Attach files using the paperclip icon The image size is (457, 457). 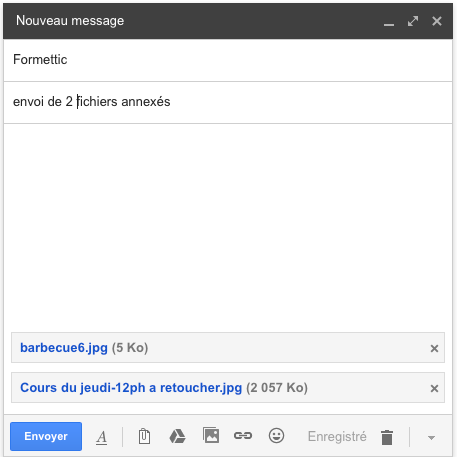pos(144,436)
